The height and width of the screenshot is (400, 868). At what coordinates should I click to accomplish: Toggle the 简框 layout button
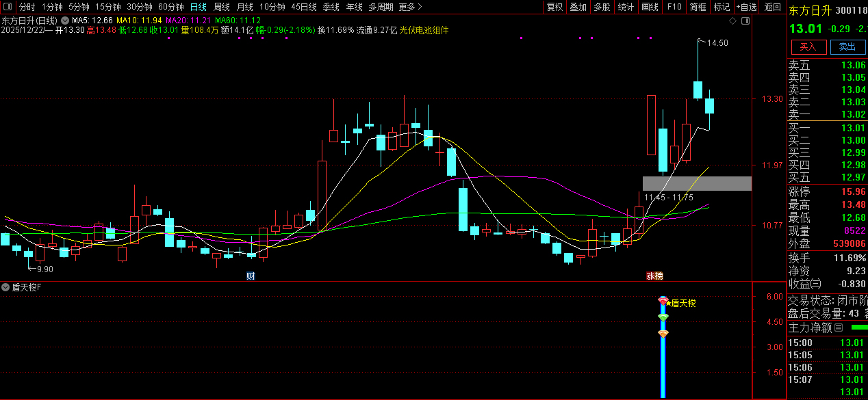tap(698, 7)
